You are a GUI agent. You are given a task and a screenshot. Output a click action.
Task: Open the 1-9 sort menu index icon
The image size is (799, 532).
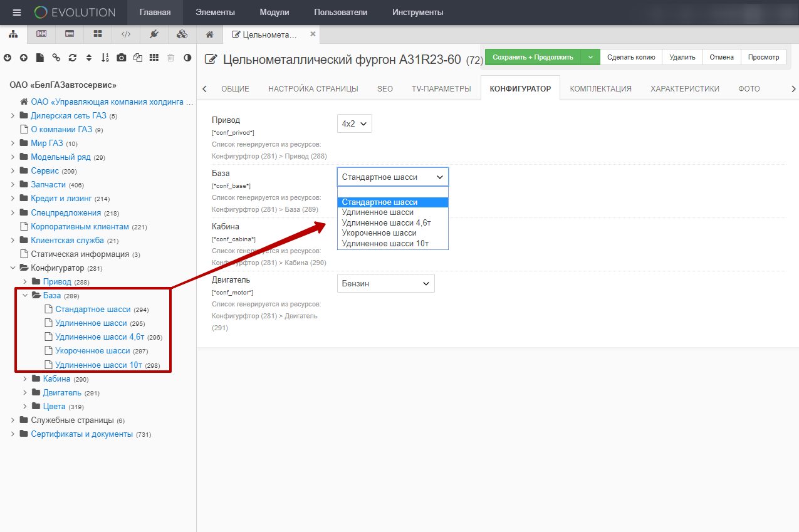coord(105,58)
